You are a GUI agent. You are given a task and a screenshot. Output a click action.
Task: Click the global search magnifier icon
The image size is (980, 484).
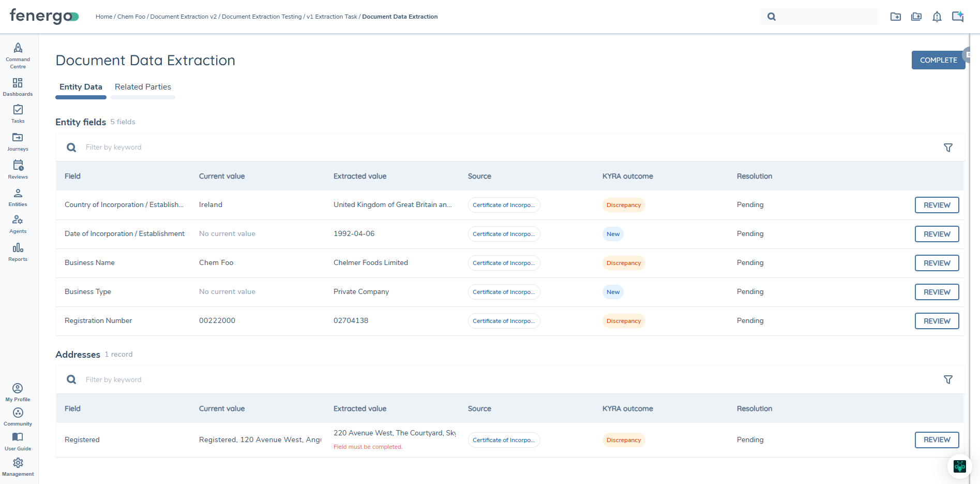772,17
